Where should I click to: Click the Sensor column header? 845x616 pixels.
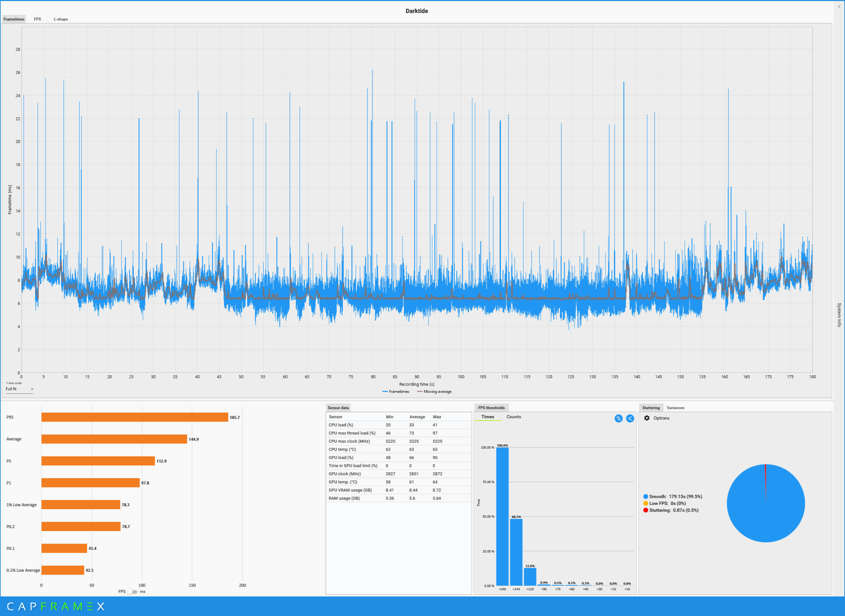point(335,417)
